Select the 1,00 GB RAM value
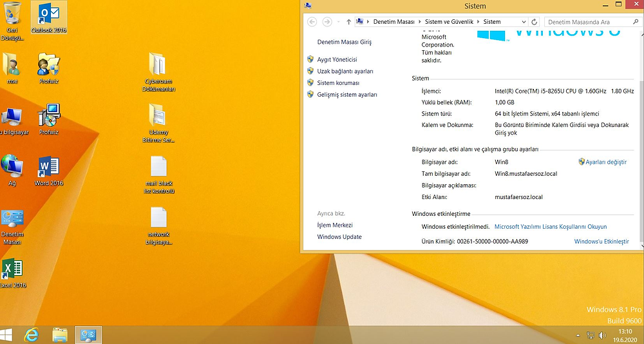The image size is (644, 344). [x=504, y=102]
